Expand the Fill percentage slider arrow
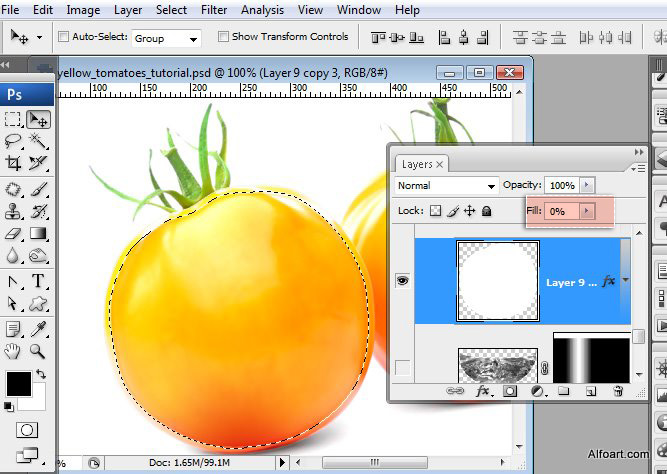The width and height of the screenshot is (667, 474). tap(587, 211)
